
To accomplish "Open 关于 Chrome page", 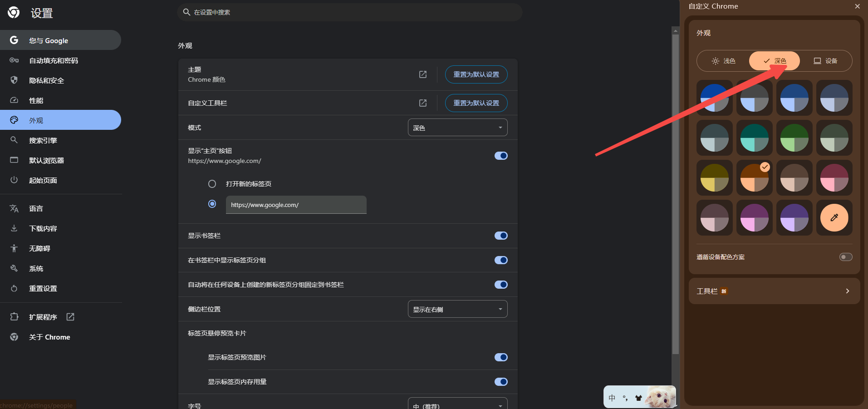I will tap(60, 337).
